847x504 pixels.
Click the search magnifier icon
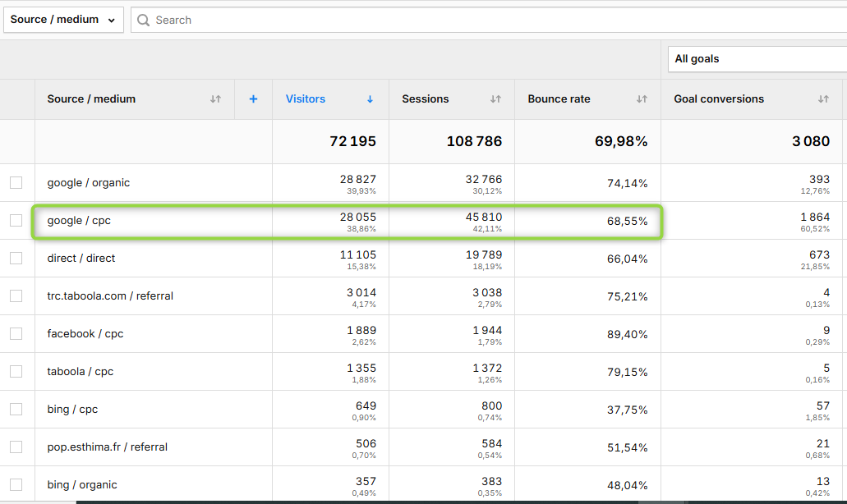[144, 20]
